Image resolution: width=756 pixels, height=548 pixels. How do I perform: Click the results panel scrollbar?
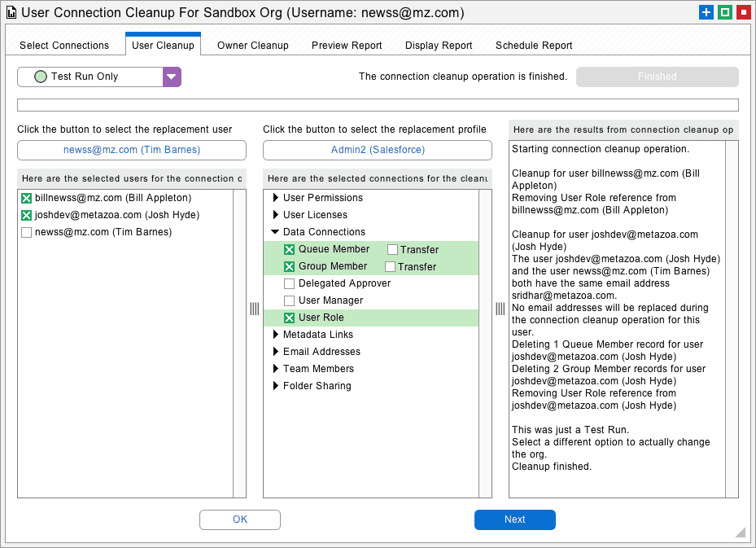[x=732, y=319]
